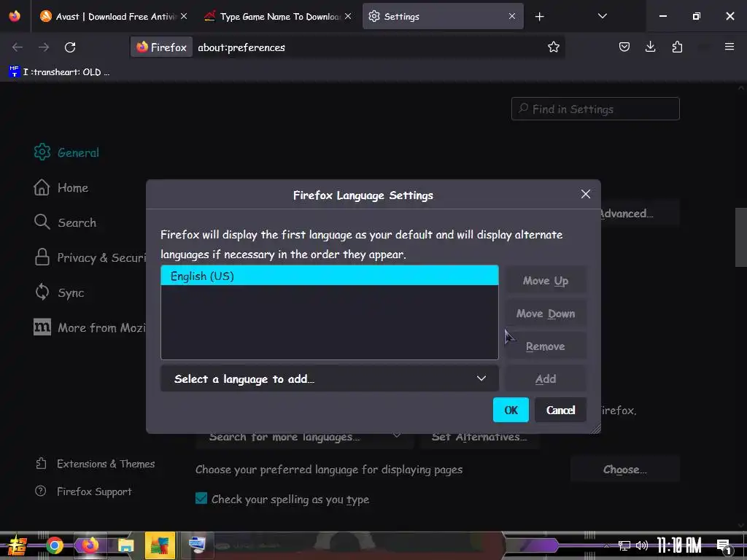Close the Settings tab

512,16
